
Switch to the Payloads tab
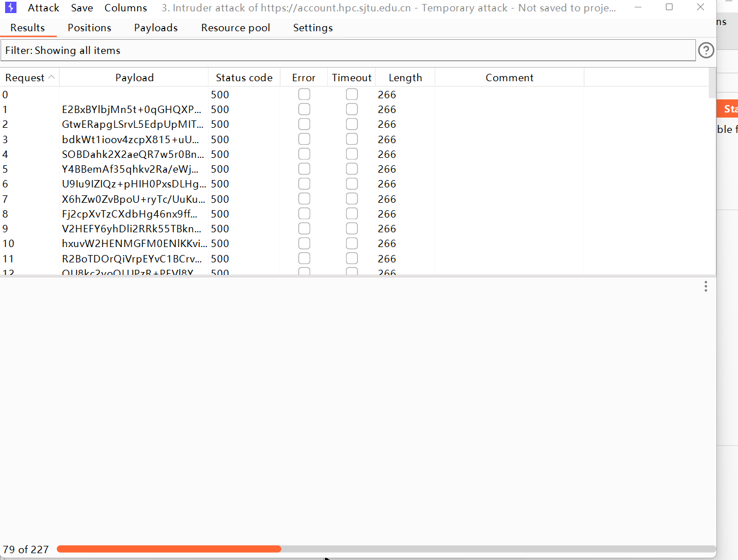156,28
